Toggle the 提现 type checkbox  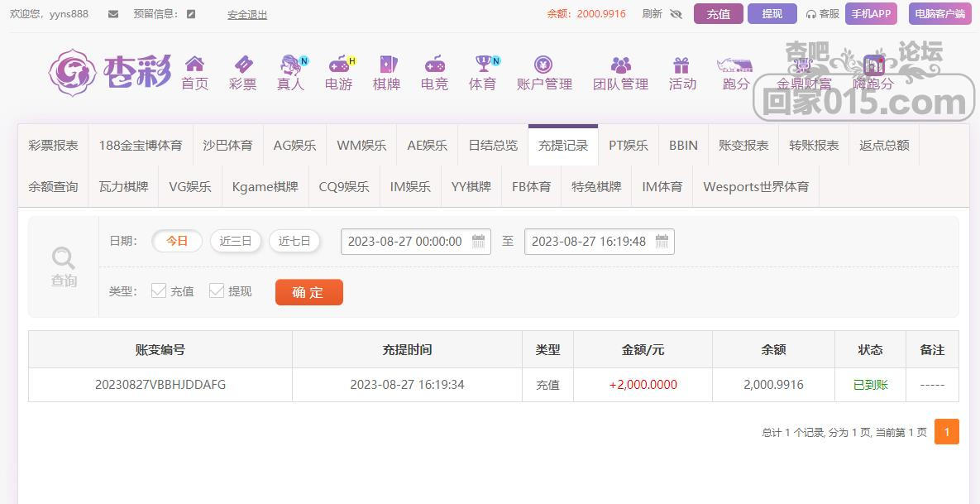(x=217, y=290)
